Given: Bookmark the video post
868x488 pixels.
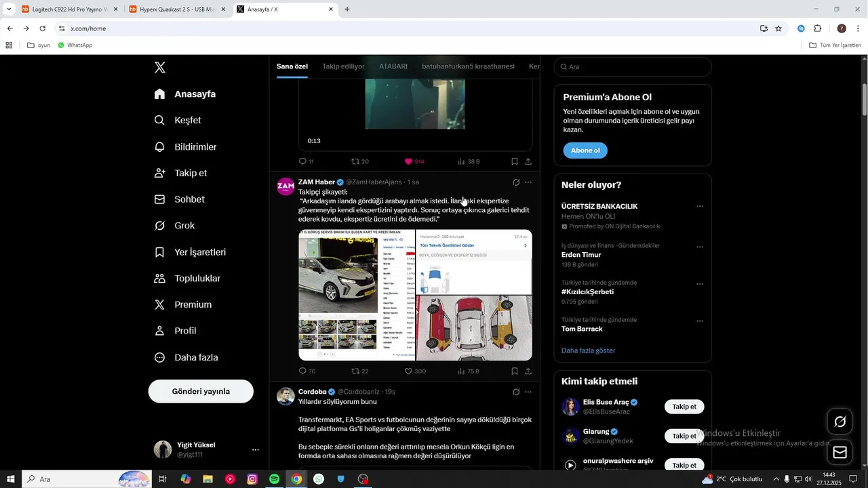Looking at the screenshot, I should point(515,161).
